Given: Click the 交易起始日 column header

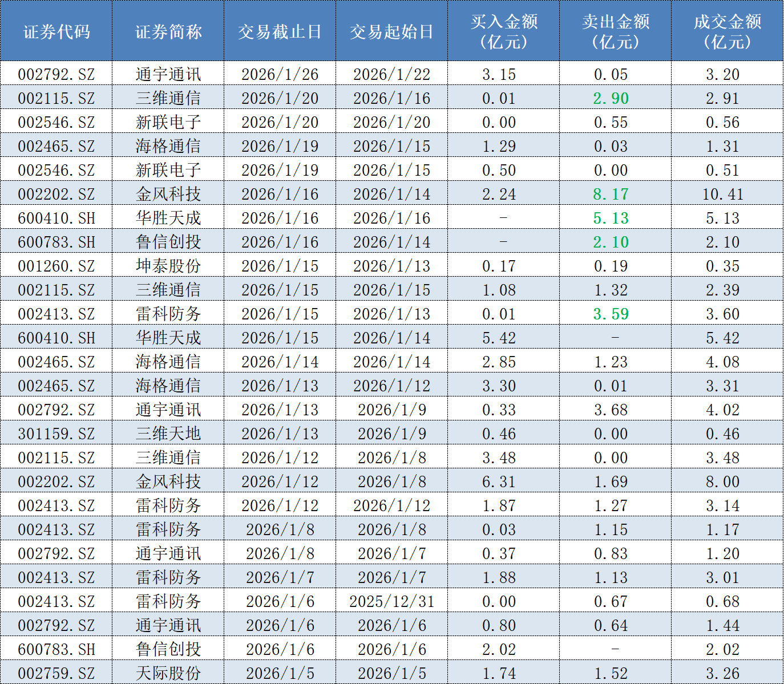Looking at the screenshot, I should (x=391, y=31).
